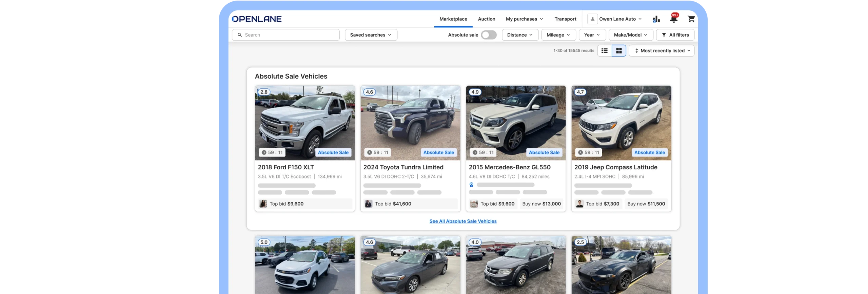868x294 pixels.
Task: Open the Mileage filter dropdown
Action: [558, 35]
